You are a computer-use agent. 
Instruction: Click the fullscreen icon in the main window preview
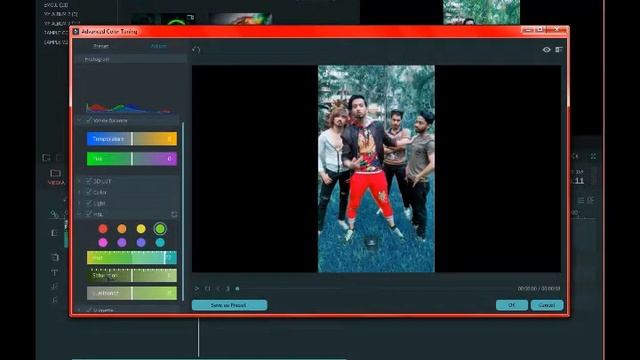(x=593, y=156)
